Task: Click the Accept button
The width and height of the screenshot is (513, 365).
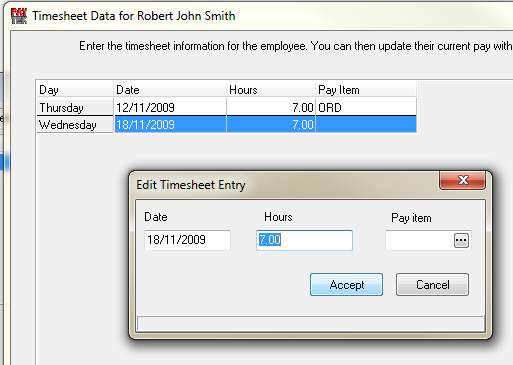Action: [x=346, y=285]
